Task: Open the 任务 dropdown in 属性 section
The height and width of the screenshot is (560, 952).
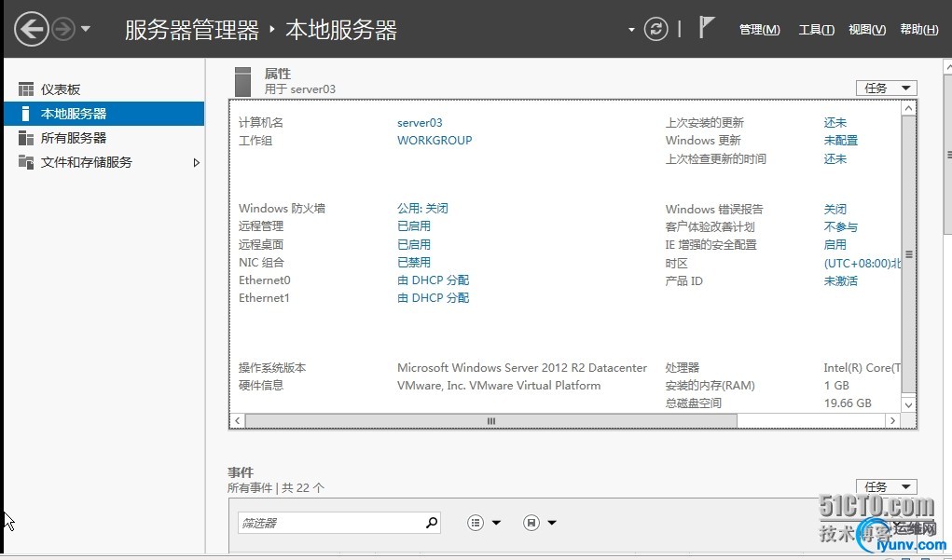Action: (887, 88)
